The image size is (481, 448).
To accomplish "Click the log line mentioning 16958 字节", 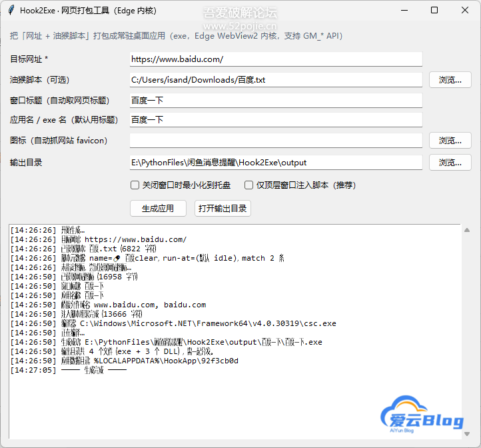I will (x=74, y=277).
